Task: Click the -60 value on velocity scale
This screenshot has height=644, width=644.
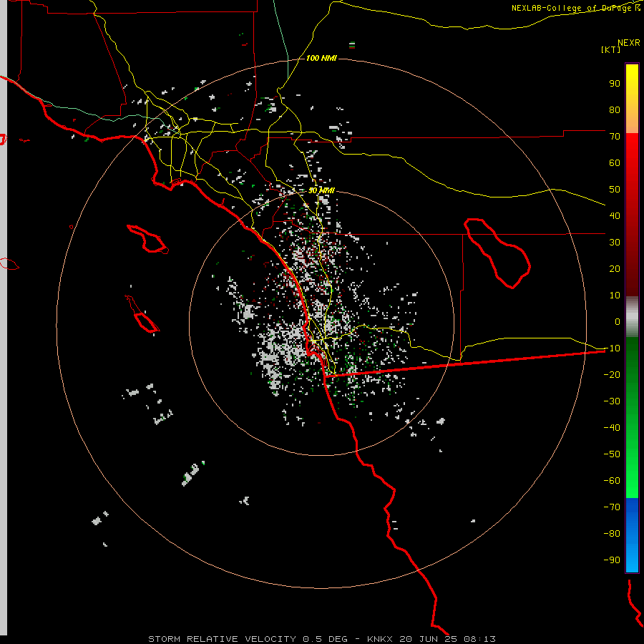Action: pyautogui.click(x=612, y=481)
